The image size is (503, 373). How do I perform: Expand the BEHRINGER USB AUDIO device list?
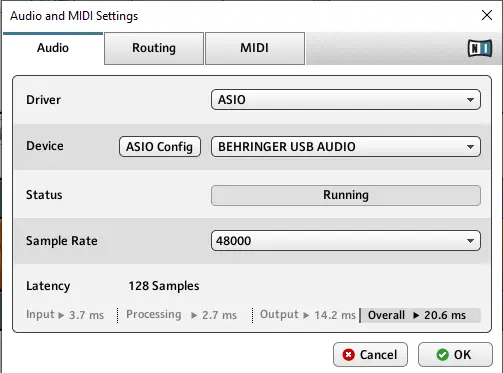pyautogui.click(x=346, y=147)
